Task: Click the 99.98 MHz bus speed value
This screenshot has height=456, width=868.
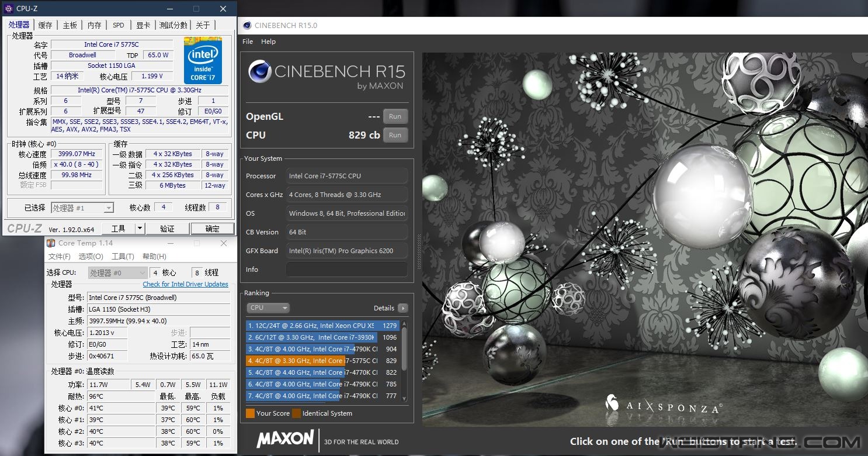Action: tap(76, 175)
